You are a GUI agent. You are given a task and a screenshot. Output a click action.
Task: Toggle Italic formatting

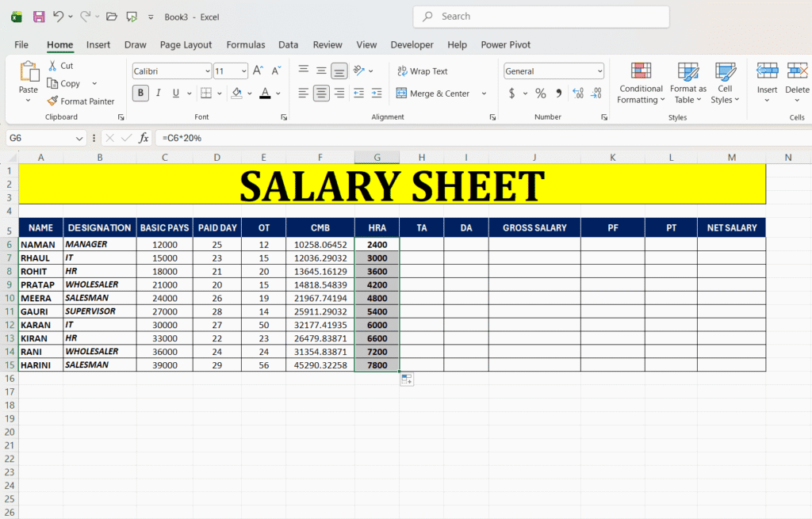pyautogui.click(x=159, y=93)
